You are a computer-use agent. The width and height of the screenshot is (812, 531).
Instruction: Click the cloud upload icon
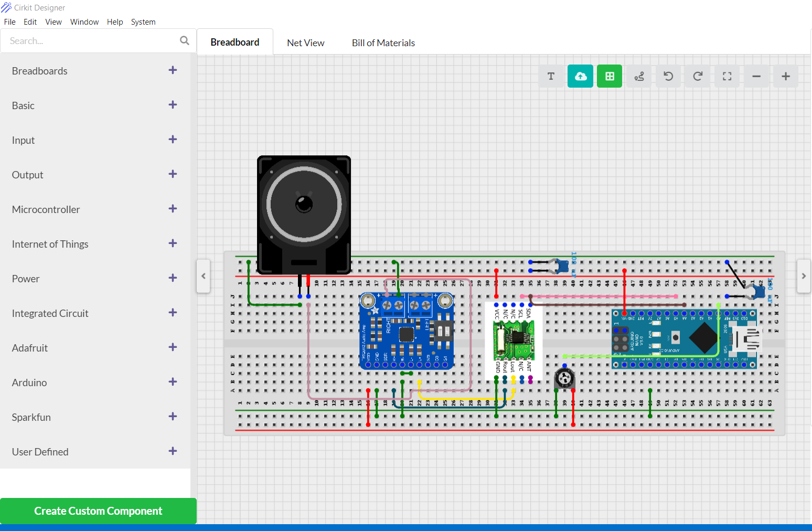coord(580,76)
